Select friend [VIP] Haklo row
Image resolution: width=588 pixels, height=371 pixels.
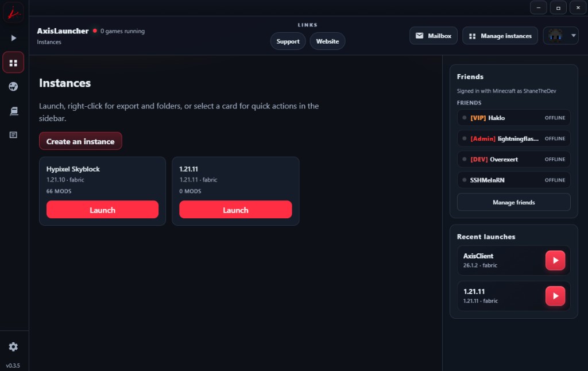514,118
